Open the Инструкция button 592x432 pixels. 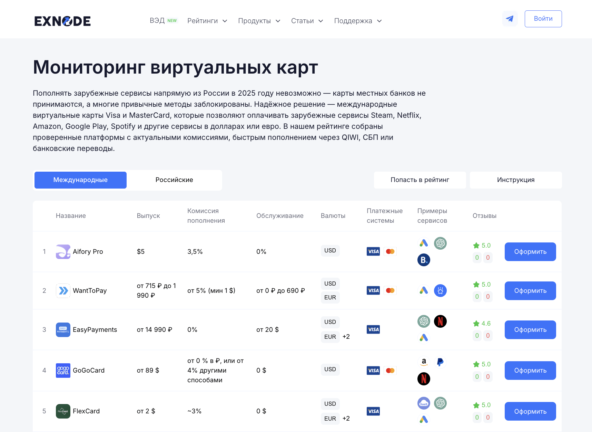(516, 180)
